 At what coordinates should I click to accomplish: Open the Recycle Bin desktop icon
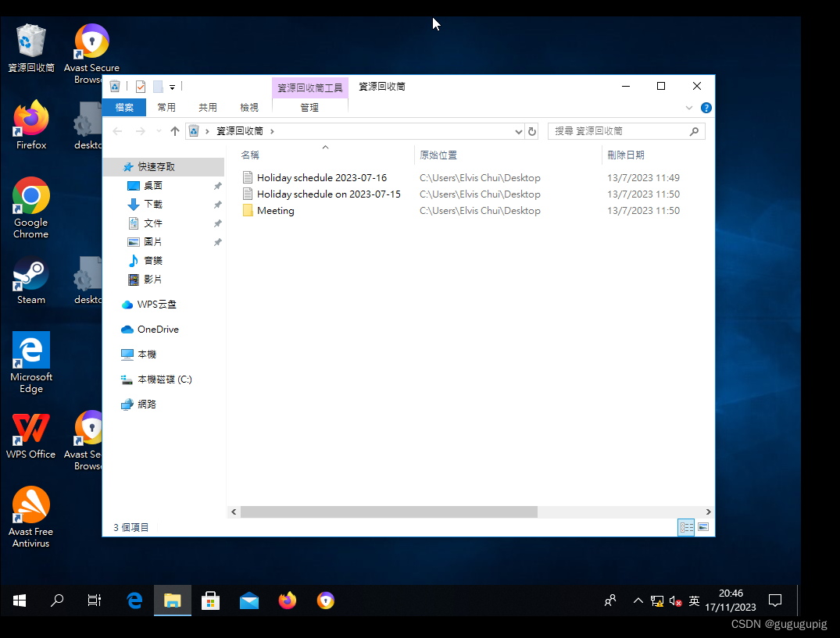tap(31, 48)
